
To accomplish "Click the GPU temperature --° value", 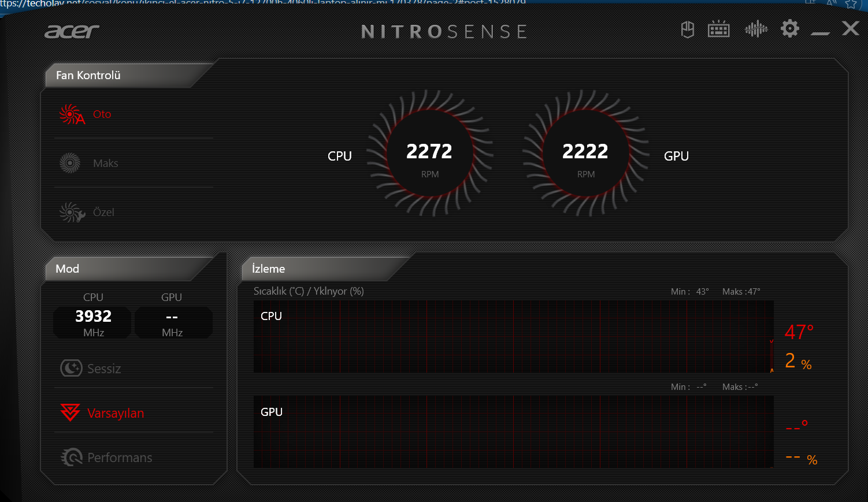I will [797, 427].
